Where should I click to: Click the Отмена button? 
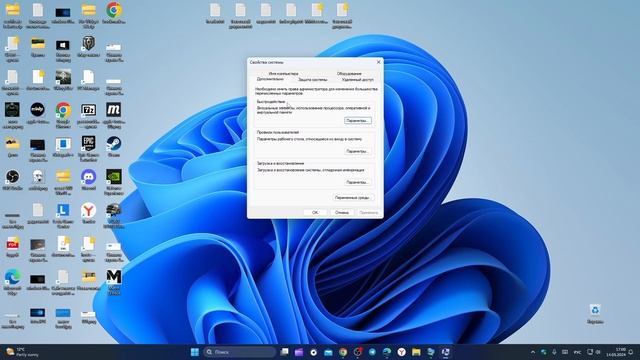(x=342, y=213)
